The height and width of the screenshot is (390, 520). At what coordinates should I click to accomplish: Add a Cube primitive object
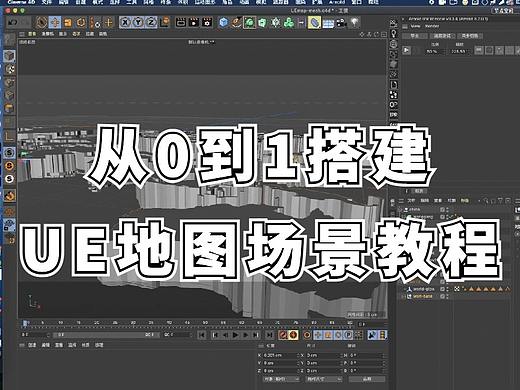[x=223, y=22]
